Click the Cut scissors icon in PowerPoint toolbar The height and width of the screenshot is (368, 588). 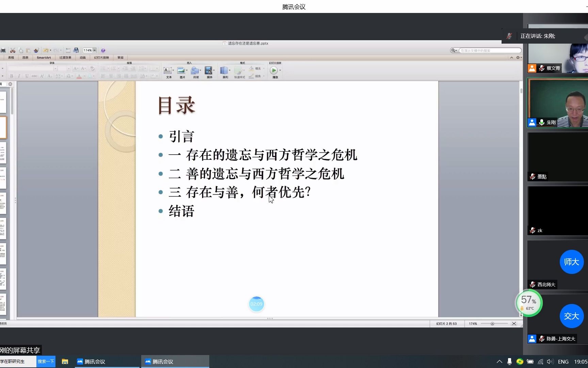[x=13, y=50]
